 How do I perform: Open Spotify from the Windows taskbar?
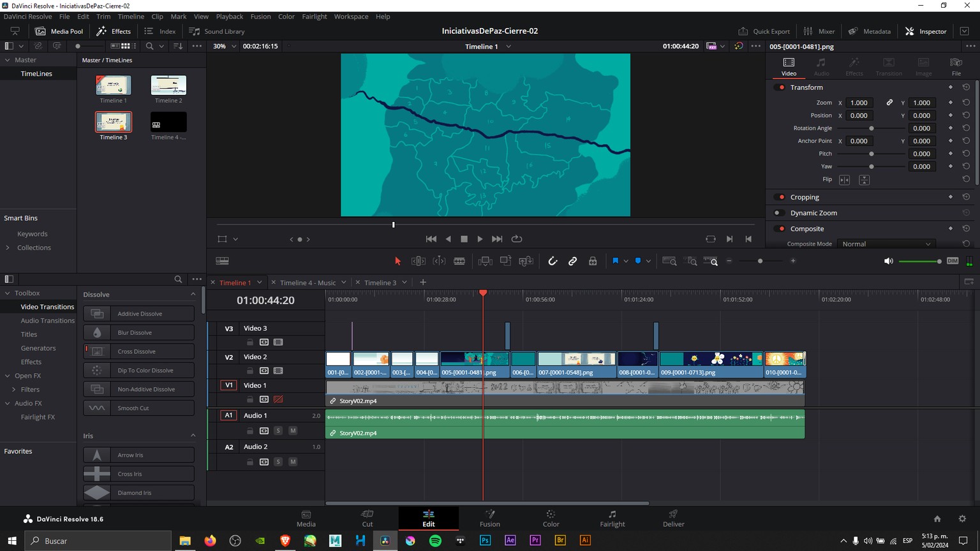pyautogui.click(x=435, y=541)
